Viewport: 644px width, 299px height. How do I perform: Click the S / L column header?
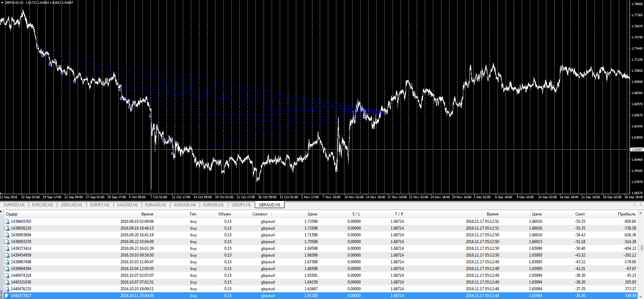(356, 214)
